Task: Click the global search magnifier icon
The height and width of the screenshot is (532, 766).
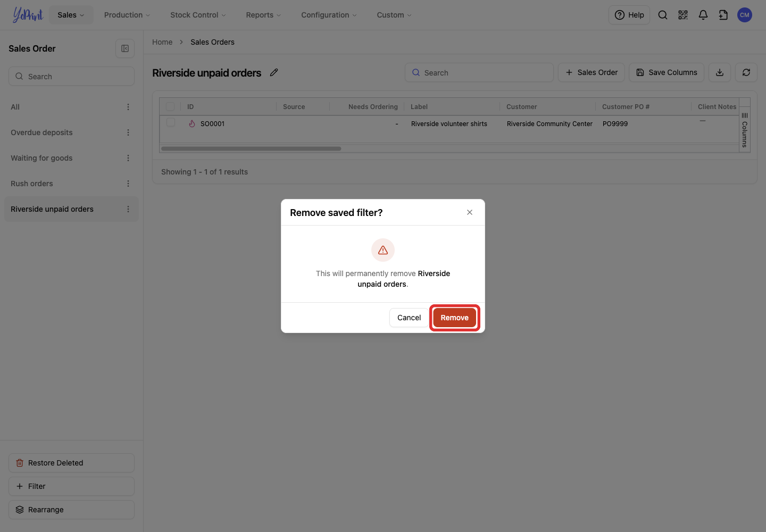Action: 663,15
